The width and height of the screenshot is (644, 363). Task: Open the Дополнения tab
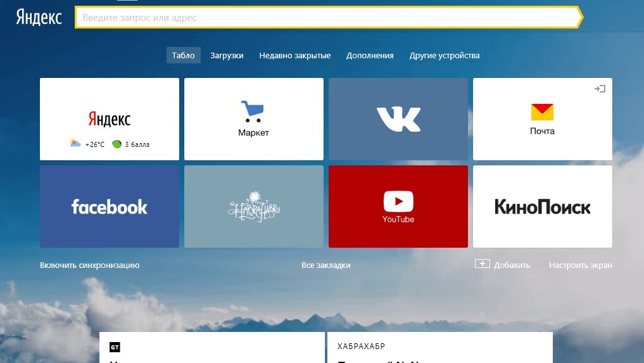click(370, 56)
